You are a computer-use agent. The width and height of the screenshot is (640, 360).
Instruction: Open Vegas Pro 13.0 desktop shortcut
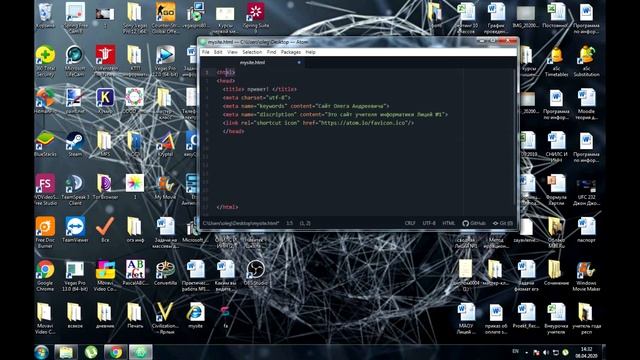coord(75,276)
